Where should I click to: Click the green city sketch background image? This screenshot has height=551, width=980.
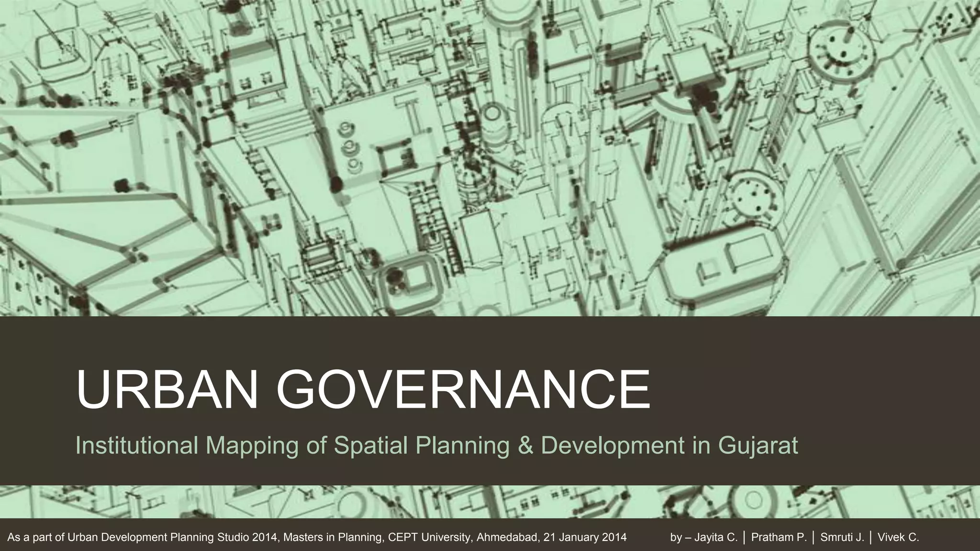pyautogui.click(x=490, y=158)
